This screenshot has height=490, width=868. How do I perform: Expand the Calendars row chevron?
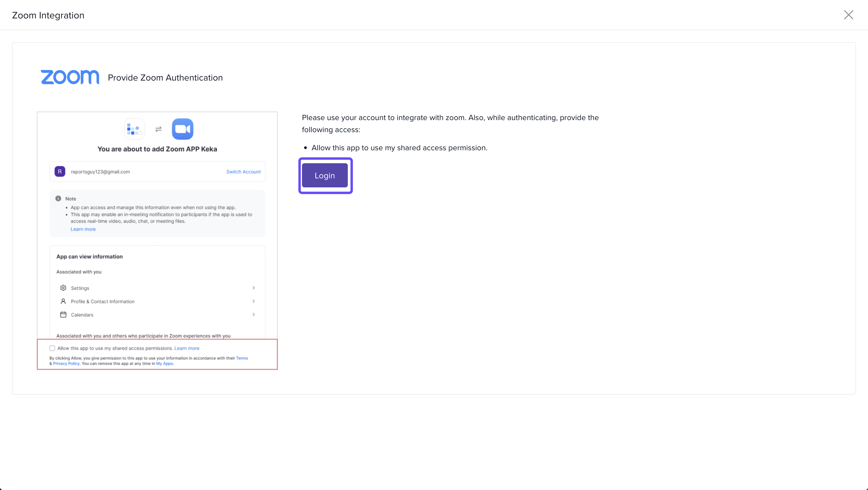tap(254, 315)
